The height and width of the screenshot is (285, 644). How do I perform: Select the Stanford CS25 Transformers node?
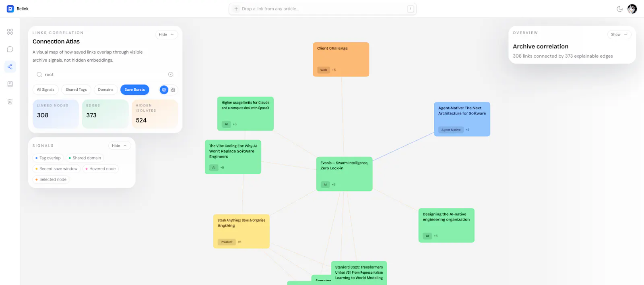(x=359, y=273)
